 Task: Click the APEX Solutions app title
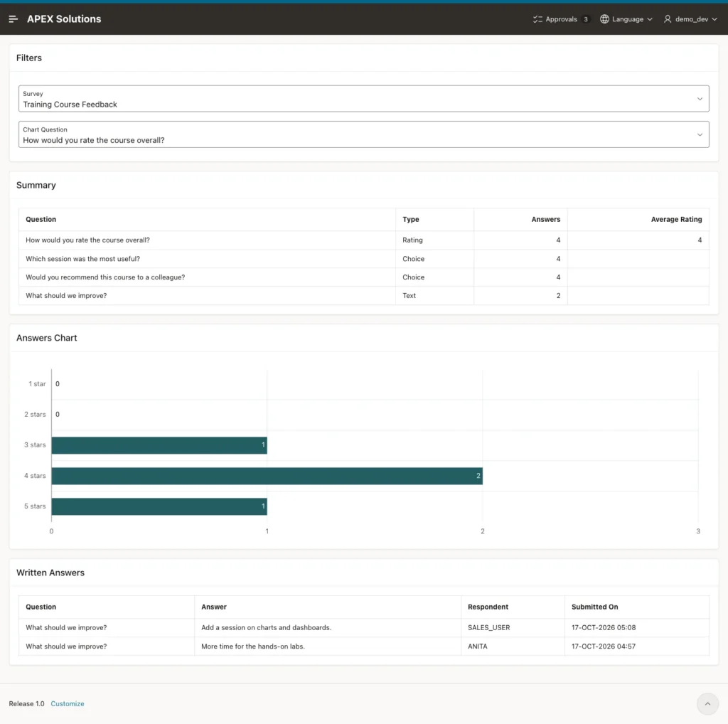[64, 19]
